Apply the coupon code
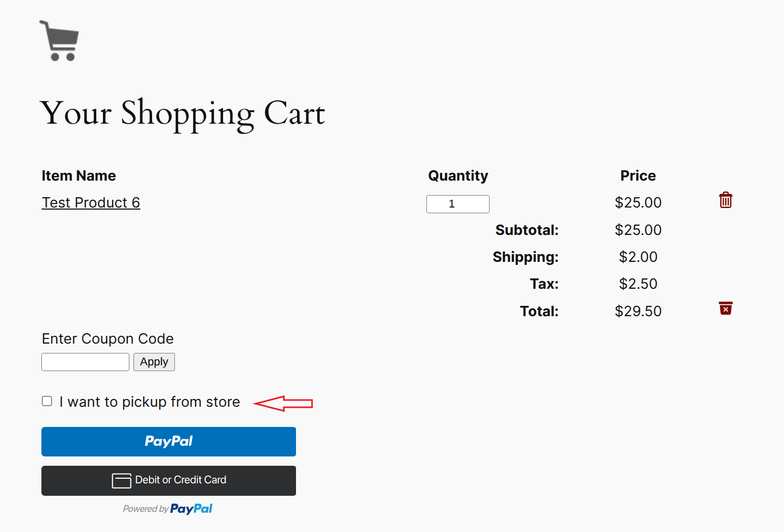 click(154, 362)
